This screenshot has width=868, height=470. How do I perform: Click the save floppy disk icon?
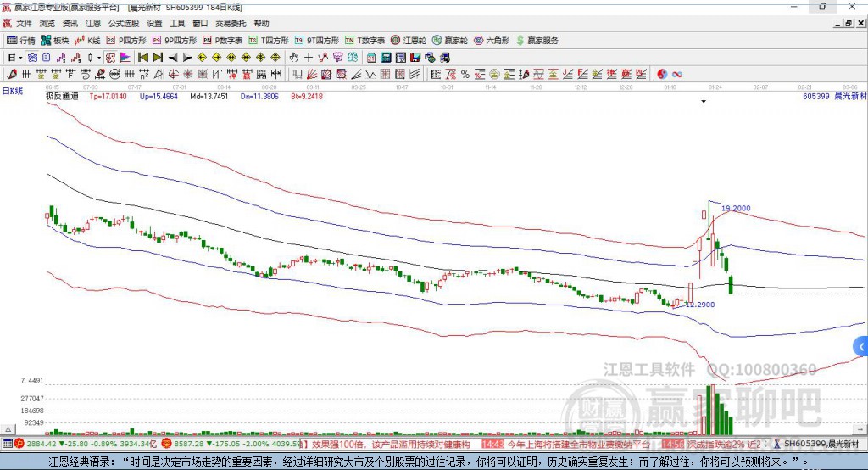[x=415, y=58]
